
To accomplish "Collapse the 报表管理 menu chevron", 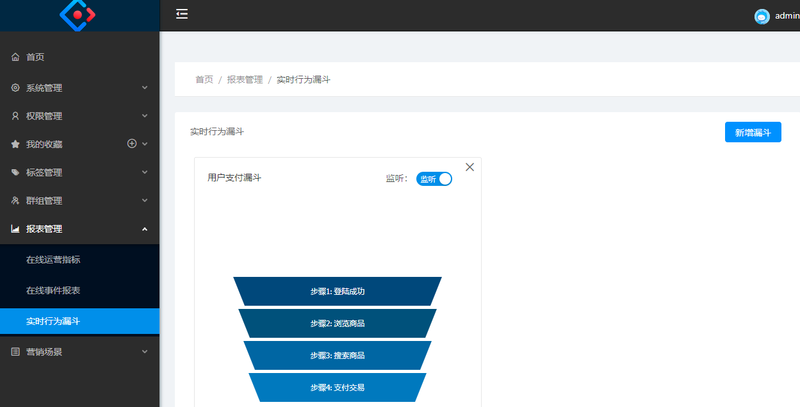I will [x=145, y=229].
